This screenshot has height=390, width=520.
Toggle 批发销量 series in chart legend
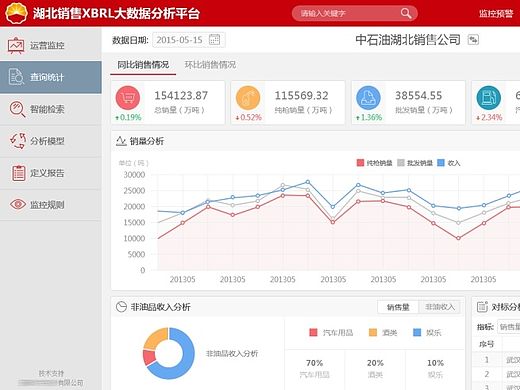415,163
